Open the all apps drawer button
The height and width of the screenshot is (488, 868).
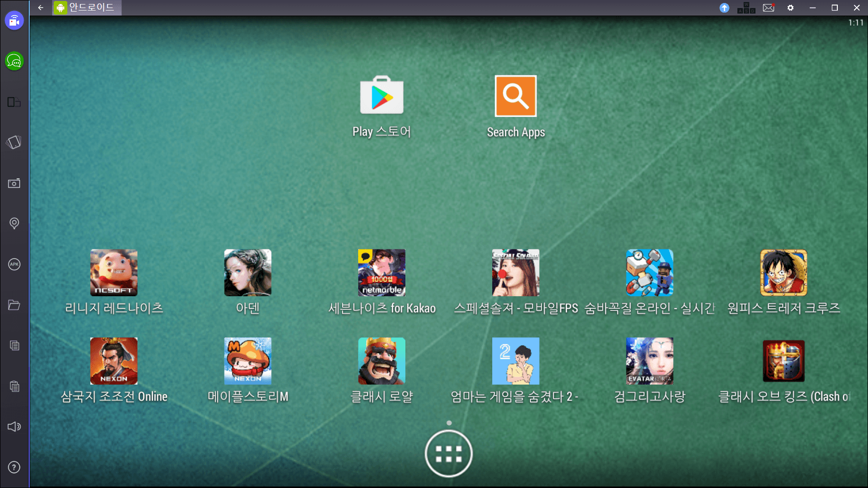[449, 454]
